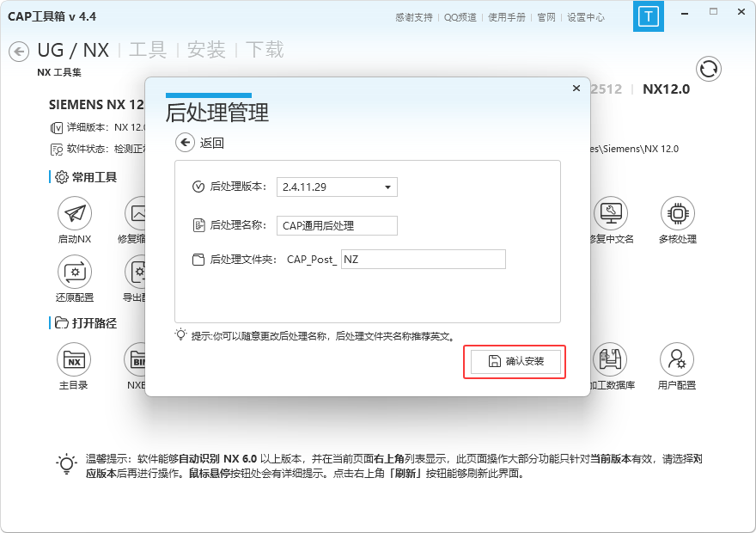Image resolution: width=756 pixels, height=533 pixels.
Task: Select NX12.0 version in top right
Action: 666,89
